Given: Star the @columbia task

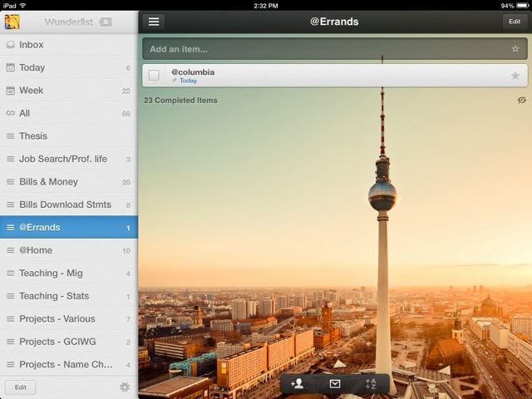Looking at the screenshot, I should point(515,76).
